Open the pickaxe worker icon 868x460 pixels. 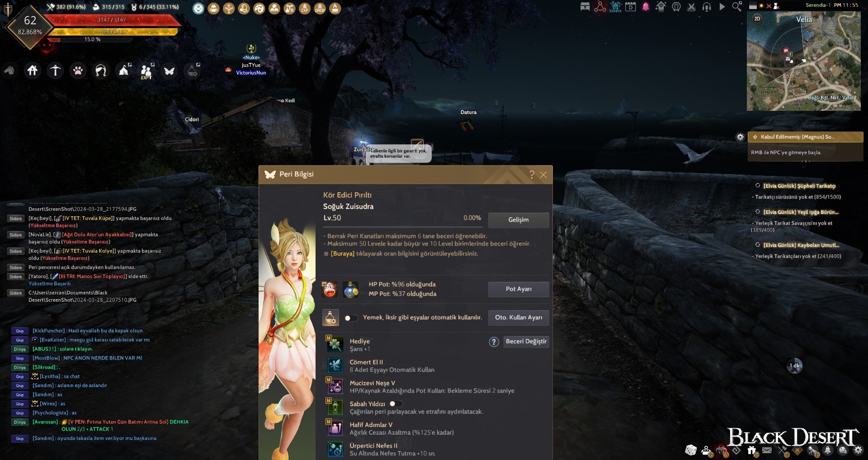[55, 71]
